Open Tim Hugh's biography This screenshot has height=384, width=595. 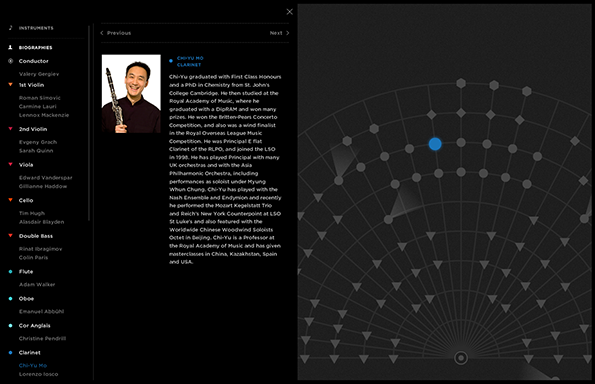click(32, 213)
